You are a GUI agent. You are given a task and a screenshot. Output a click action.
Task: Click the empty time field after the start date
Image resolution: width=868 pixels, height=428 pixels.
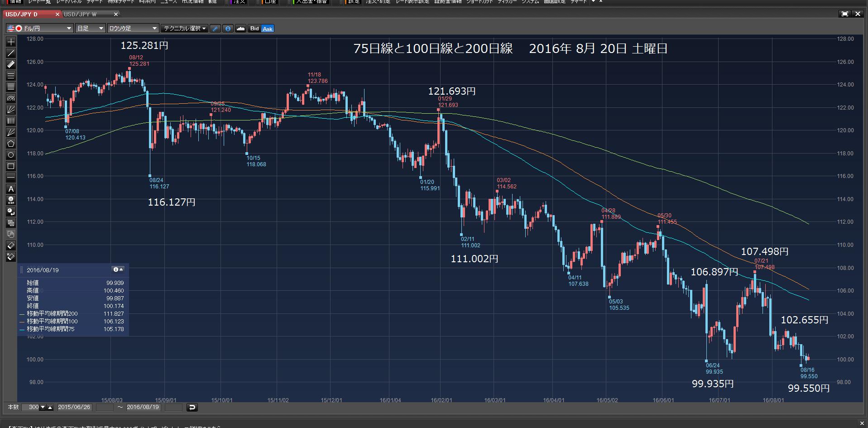pyautogui.click(x=105, y=407)
